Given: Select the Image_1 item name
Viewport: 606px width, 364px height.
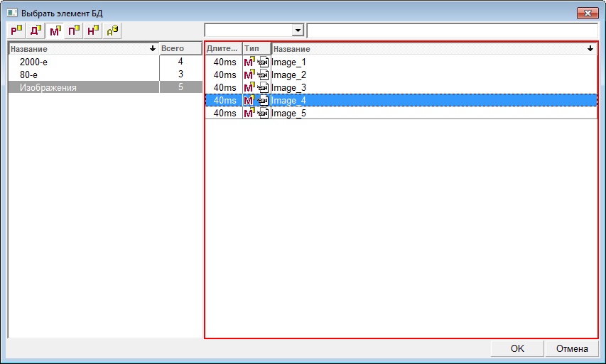Looking at the screenshot, I should (288, 62).
